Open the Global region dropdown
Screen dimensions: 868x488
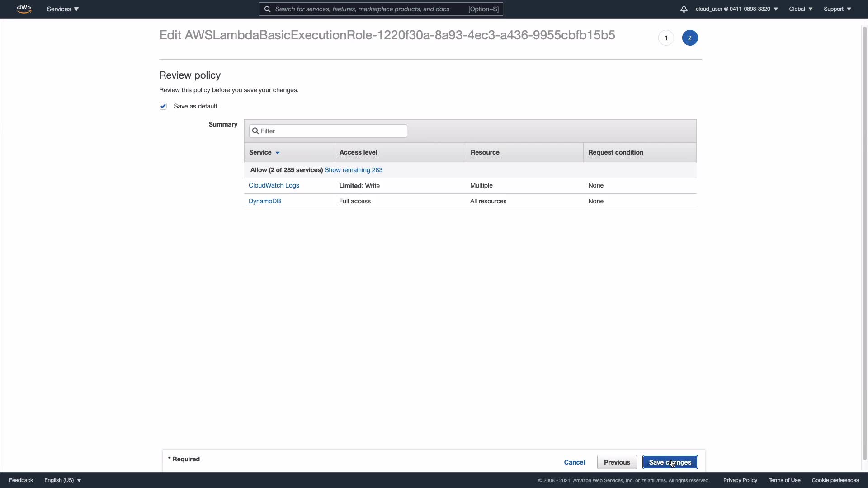[x=801, y=9]
